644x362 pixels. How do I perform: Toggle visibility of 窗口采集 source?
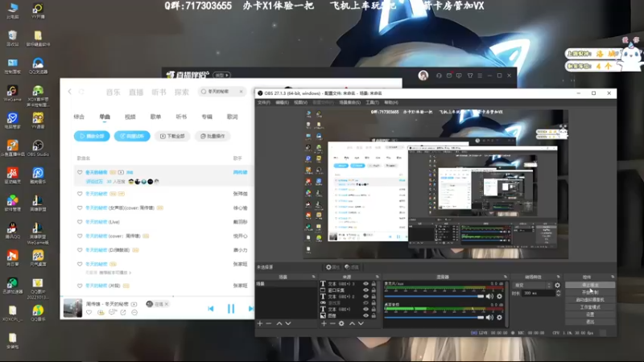(x=365, y=290)
